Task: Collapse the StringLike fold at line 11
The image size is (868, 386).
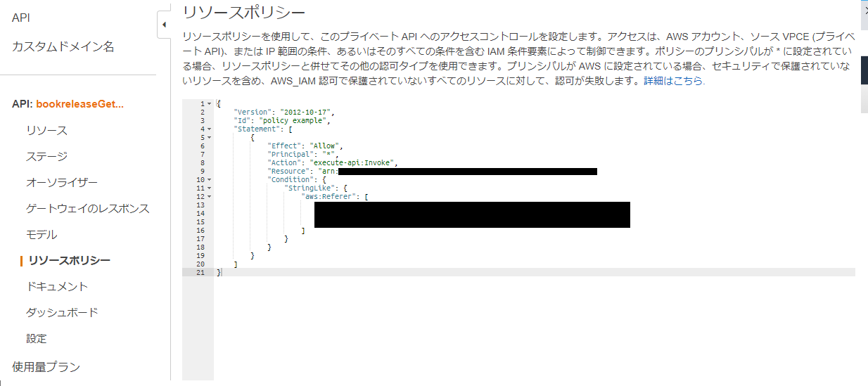Action: pyautogui.click(x=209, y=188)
